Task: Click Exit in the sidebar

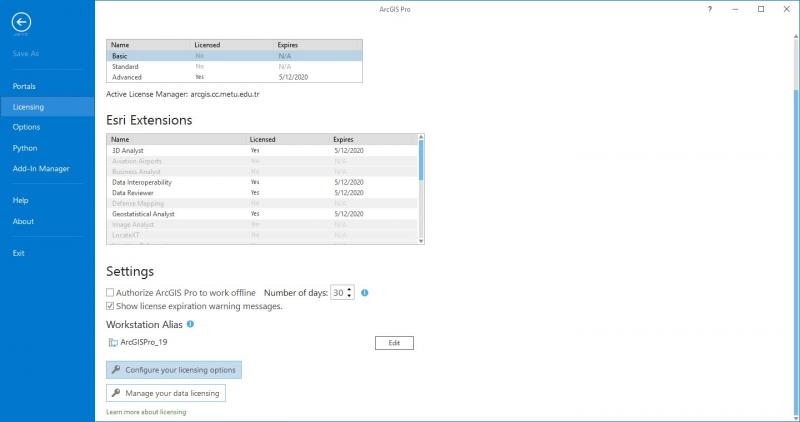Action: pyautogui.click(x=18, y=253)
